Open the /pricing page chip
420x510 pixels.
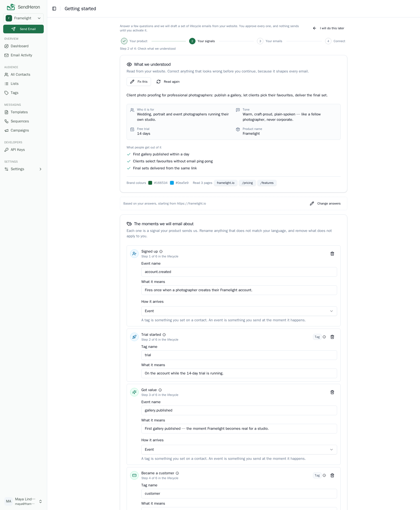pyautogui.click(x=247, y=183)
